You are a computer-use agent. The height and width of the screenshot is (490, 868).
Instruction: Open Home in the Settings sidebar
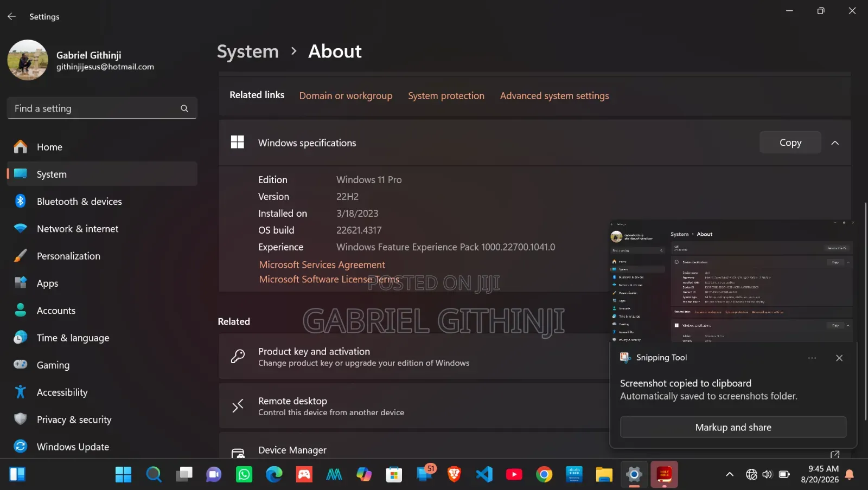point(102,147)
